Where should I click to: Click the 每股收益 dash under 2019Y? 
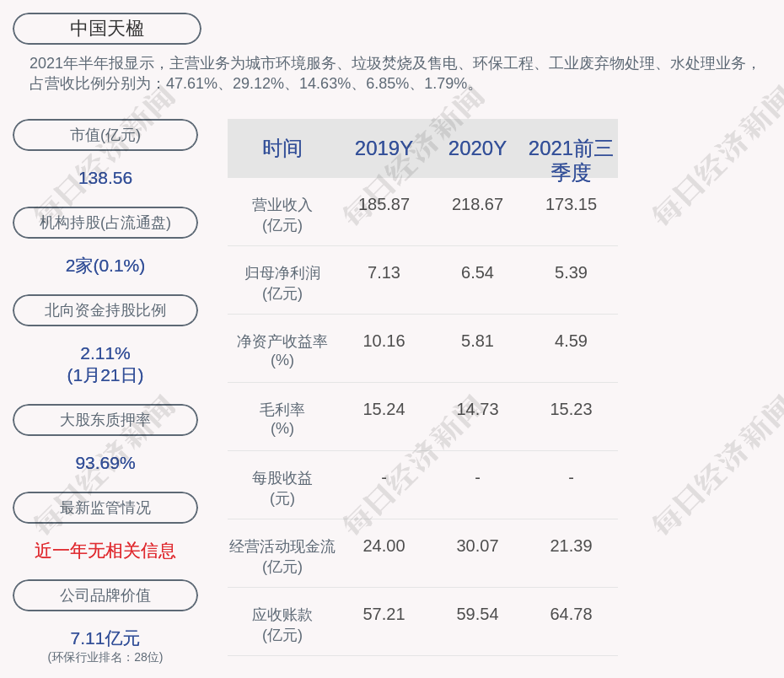tap(384, 478)
